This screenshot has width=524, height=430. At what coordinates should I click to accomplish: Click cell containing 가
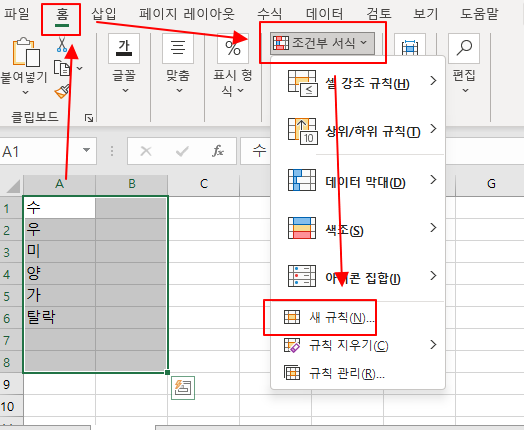coord(60,296)
